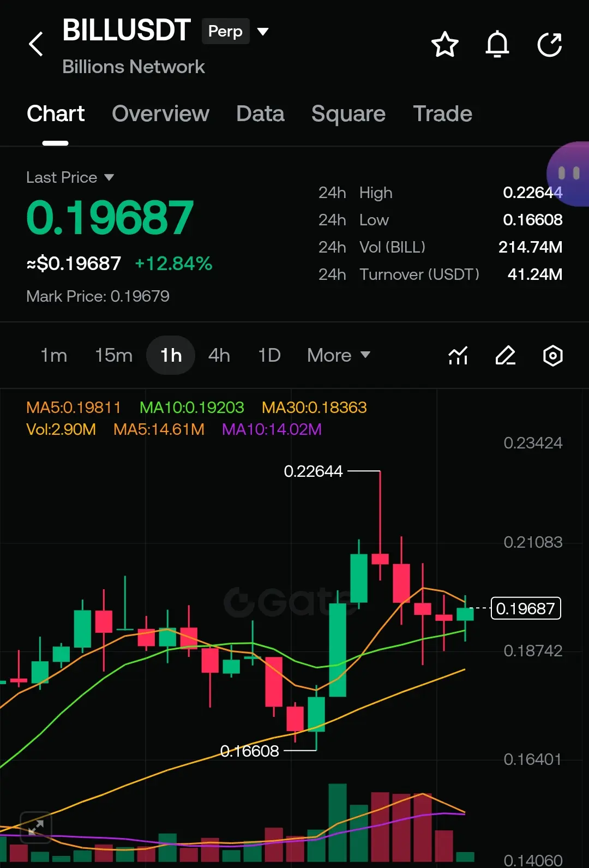589x868 pixels.
Task: Open the More timeframes dropdown
Action: 339,355
